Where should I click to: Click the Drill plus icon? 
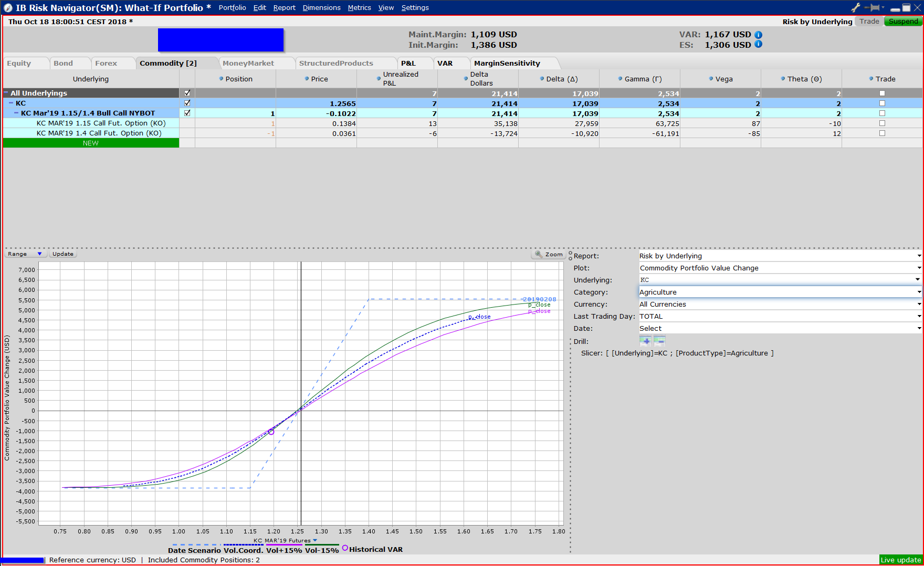(645, 341)
